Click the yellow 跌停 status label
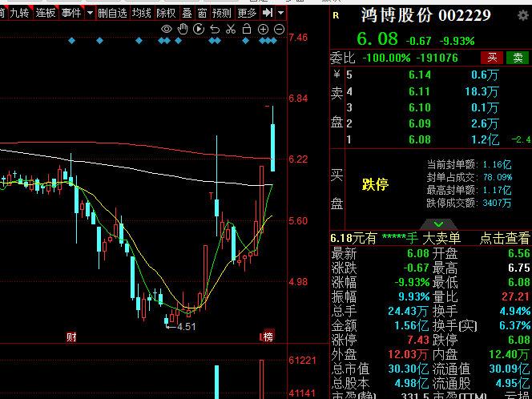This screenshot has width=532, height=399. [x=375, y=184]
